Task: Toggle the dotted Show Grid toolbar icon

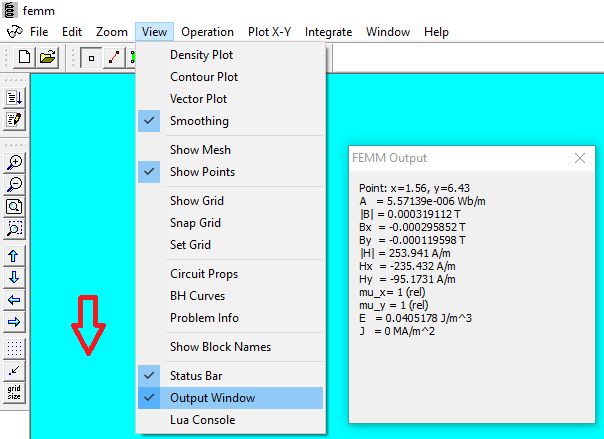Action: 15,348
